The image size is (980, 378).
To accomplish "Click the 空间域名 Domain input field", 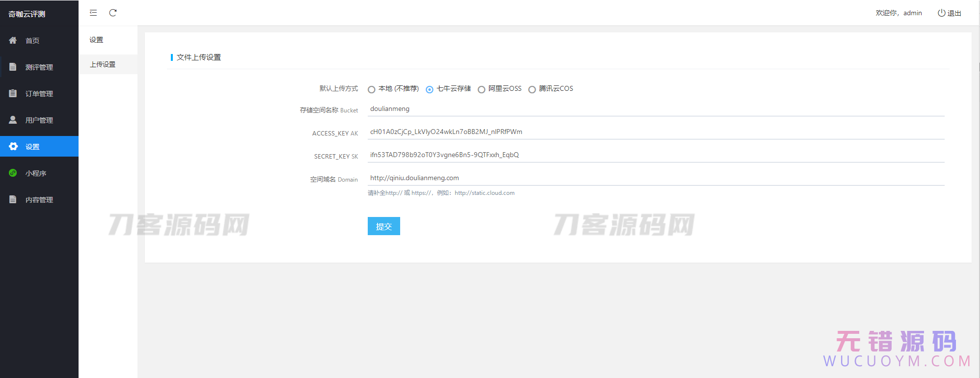I will click(656, 178).
